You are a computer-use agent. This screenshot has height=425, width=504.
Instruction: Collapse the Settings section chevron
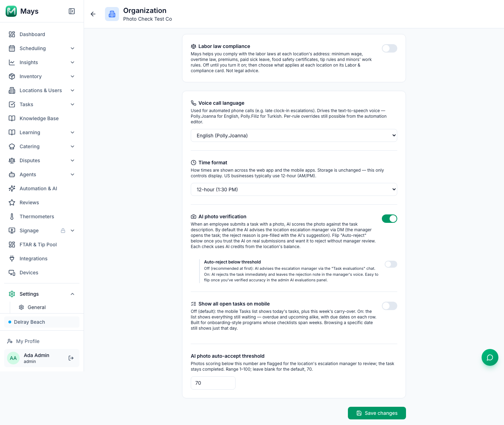pos(72,294)
